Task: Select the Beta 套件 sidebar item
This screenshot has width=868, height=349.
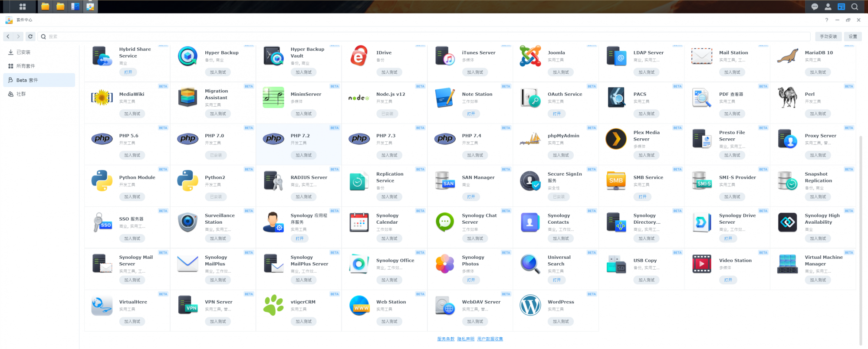Action: (x=39, y=80)
